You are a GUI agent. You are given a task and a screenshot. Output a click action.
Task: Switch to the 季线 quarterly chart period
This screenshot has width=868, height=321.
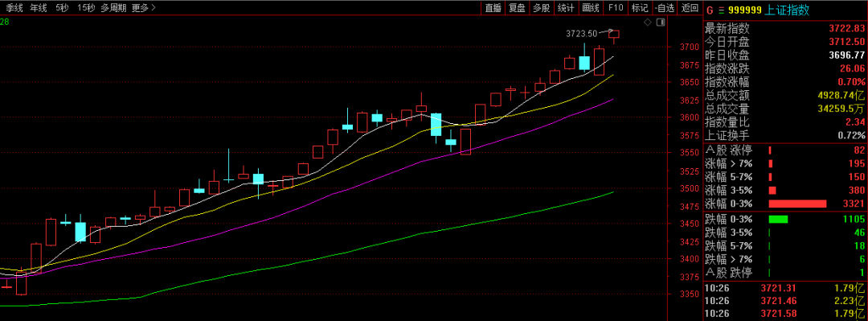click(x=15, y=8)
